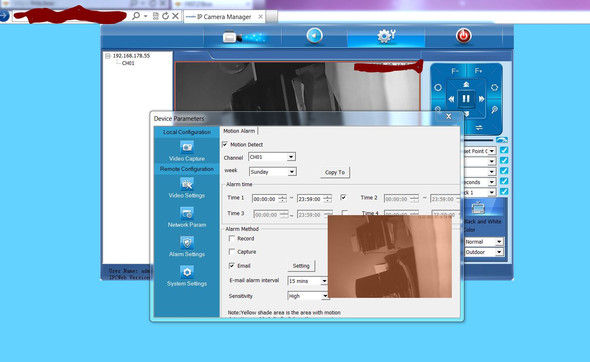Screen dimensions: 590x362
Task: Click the red power logout icon
Action: [x=463, y=36]
